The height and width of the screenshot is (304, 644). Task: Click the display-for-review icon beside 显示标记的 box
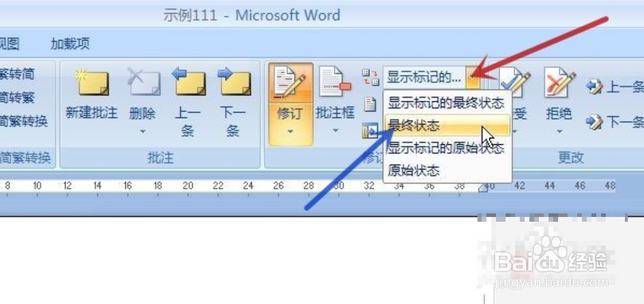(x=370, y=77)
